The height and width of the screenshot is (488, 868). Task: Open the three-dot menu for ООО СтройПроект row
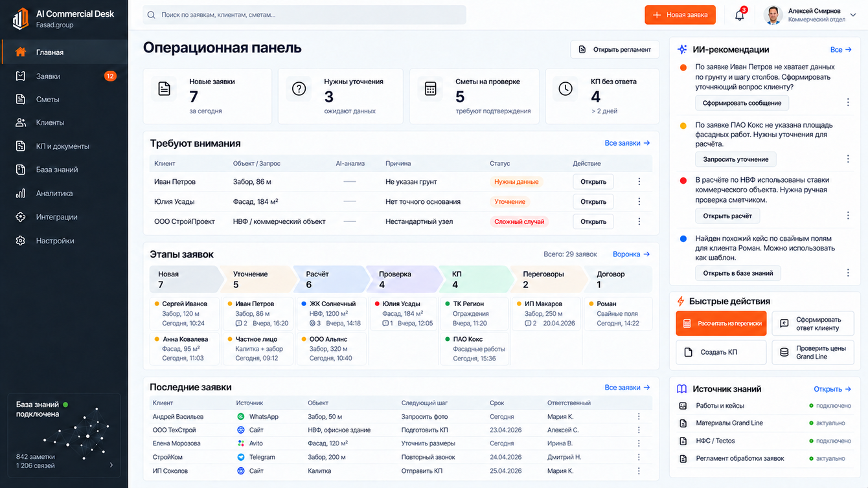639,221
